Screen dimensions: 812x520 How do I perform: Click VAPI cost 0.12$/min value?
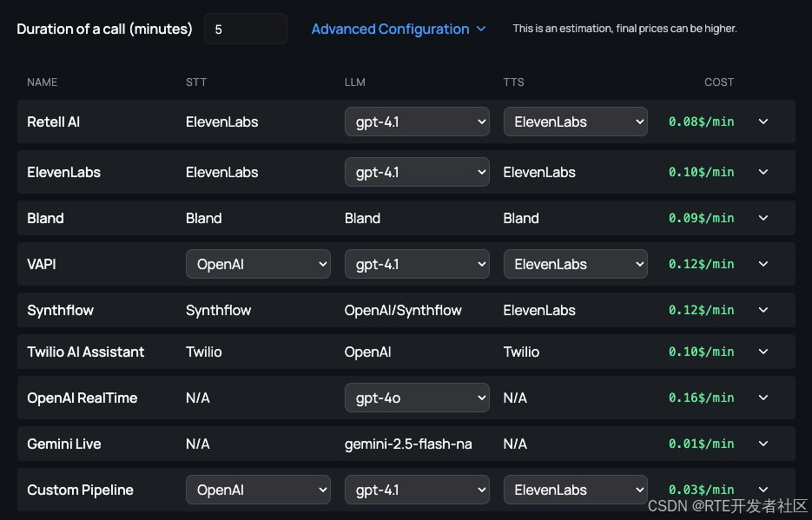(x=701, y=264)
